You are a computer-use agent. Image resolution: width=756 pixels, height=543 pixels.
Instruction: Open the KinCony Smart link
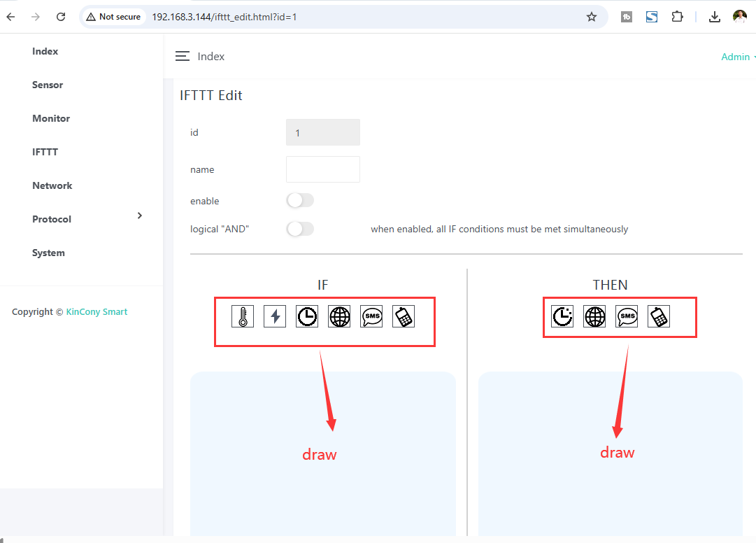(97, 312)
